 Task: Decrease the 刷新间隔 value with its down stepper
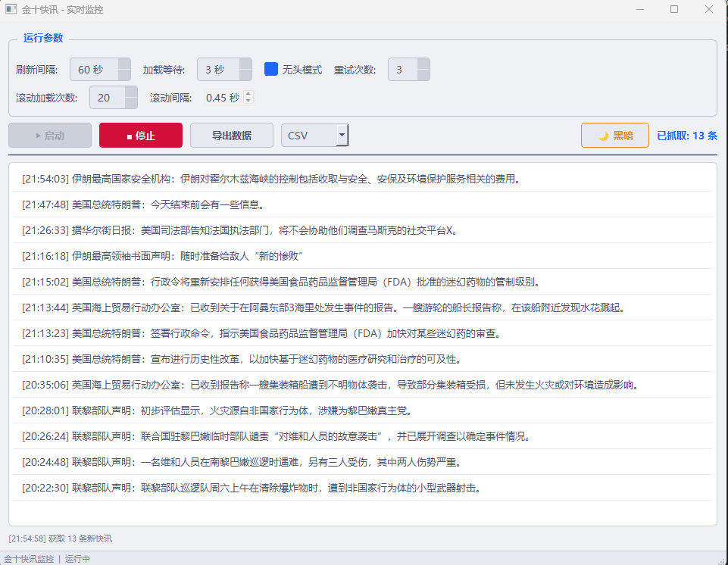click(124, 75)
